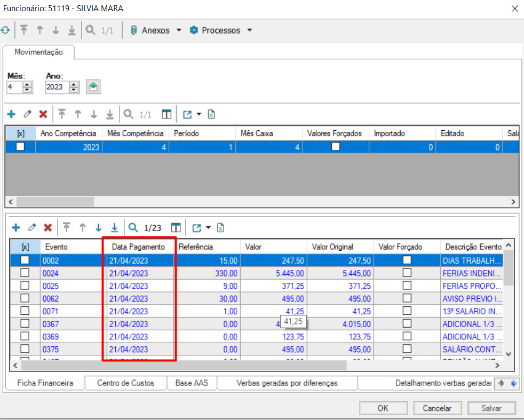This screenshot has width=524, height=420.
Task: Switch to Centro de Custos tab
Action: 125,383
